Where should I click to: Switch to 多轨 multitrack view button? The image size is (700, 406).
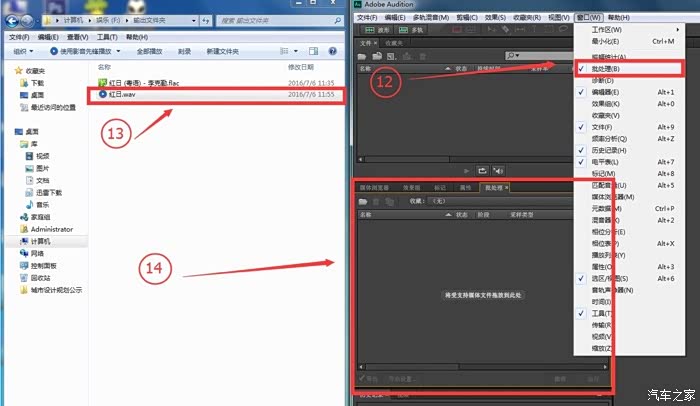pos(411,30)
